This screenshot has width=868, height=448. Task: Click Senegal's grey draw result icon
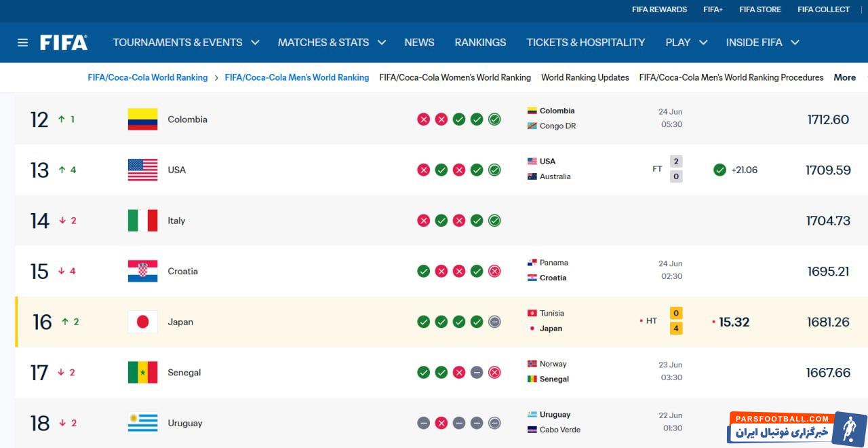(x=477, y=373)
